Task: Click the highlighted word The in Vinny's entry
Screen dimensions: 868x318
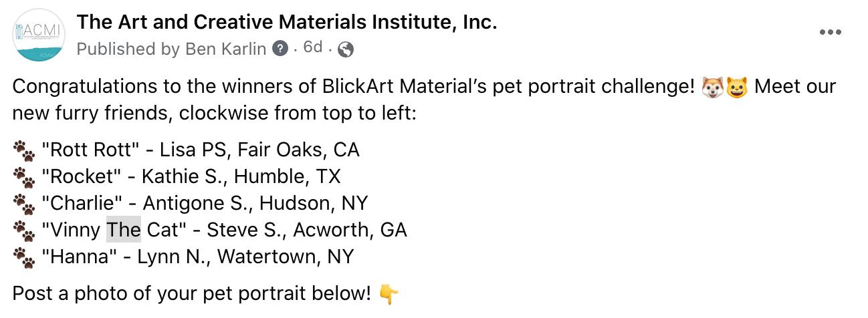Action: coord(124,230)
